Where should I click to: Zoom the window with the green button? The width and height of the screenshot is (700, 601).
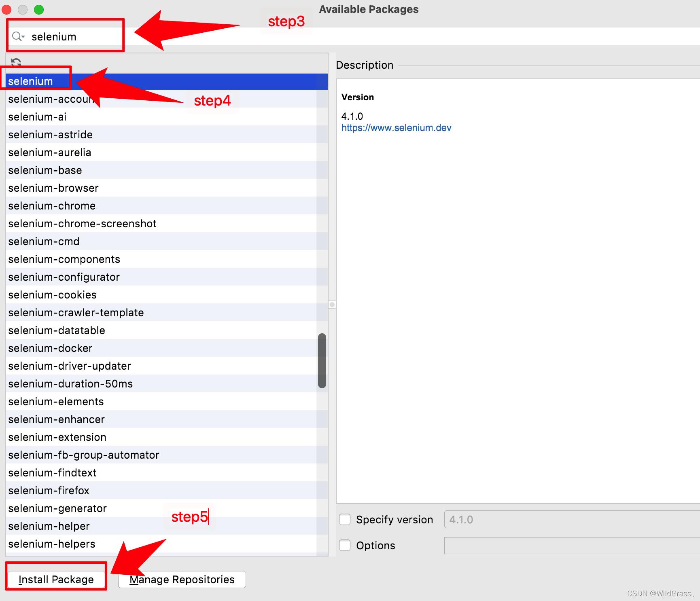pyautogui.click(x=39, y=10)
